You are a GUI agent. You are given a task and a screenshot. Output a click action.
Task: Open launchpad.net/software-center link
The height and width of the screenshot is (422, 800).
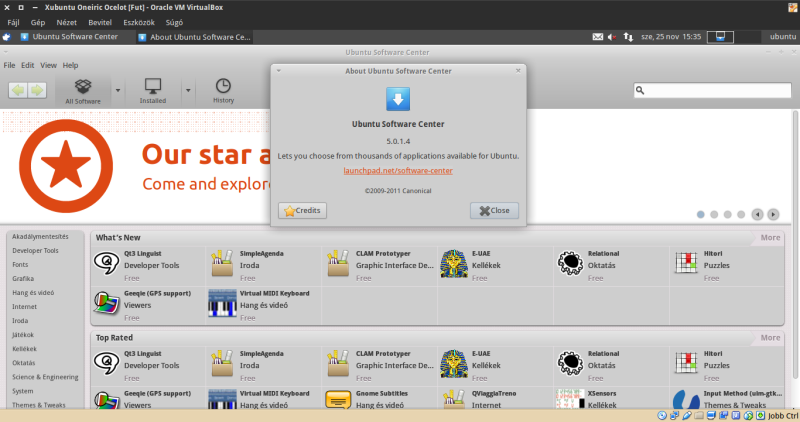coord(398,171)
